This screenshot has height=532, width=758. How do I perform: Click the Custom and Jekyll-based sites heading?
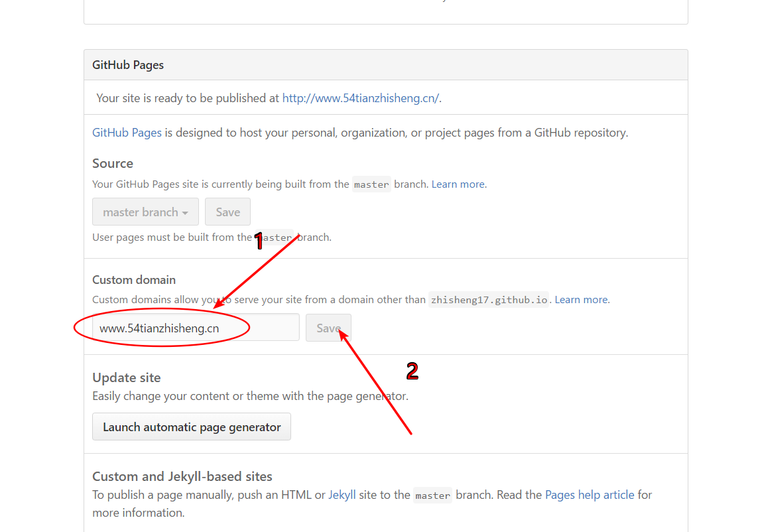[x=182, y=476]
